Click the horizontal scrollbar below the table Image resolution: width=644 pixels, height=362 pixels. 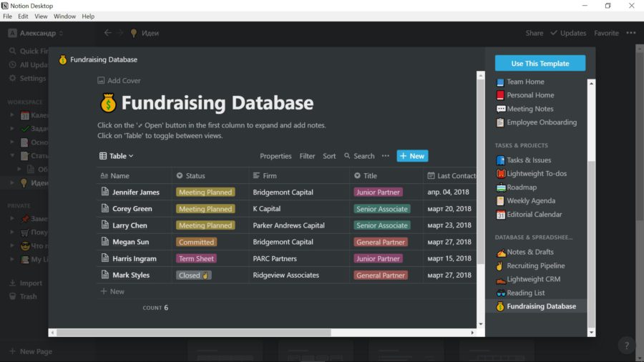coord(193,333)
